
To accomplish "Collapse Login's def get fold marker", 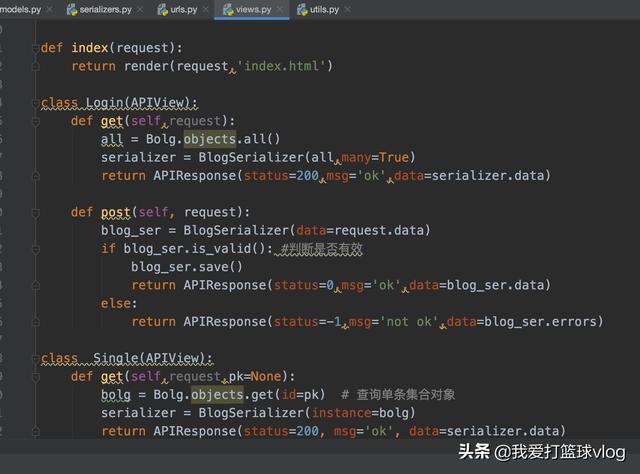I will [x=36, y=121].
